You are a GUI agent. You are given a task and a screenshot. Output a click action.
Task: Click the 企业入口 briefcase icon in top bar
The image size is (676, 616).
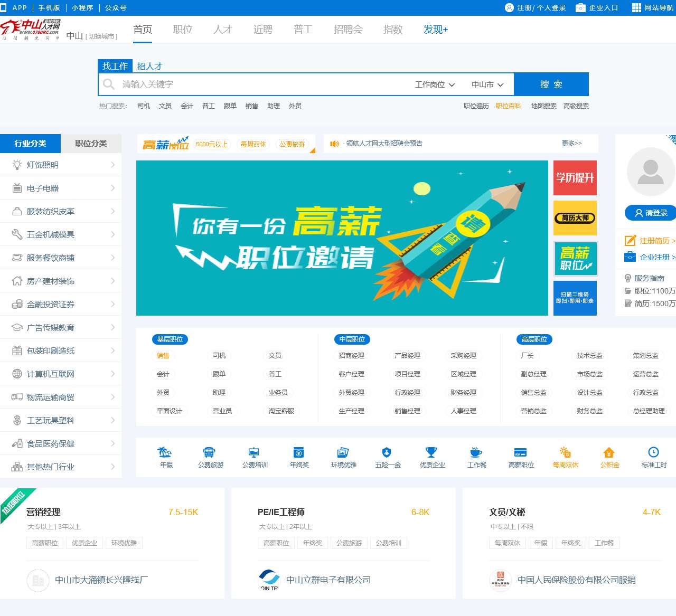click(x=581, y=8)
